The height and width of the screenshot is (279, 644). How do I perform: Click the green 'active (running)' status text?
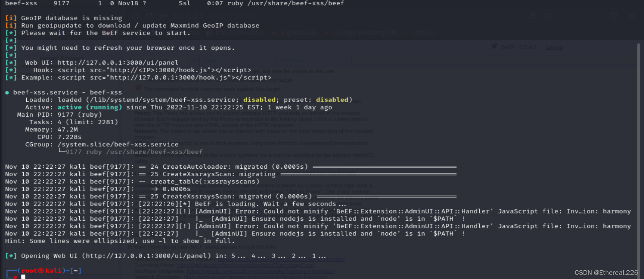coord(90,107)
